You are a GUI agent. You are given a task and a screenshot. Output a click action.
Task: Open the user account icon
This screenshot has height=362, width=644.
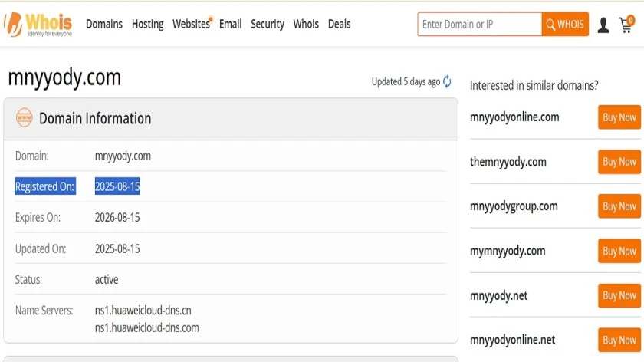[x=603, y=25]
